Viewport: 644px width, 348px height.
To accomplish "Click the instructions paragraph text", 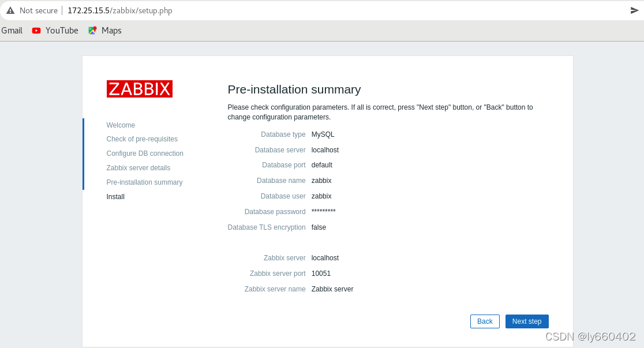I will 380,112.
